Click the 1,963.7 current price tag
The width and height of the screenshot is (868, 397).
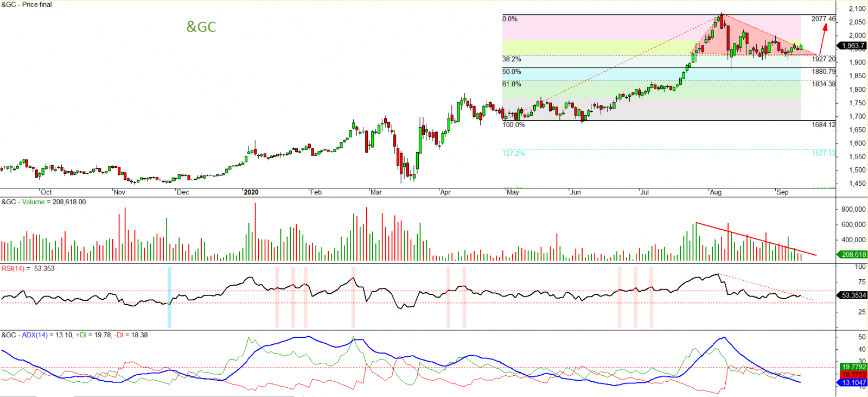point(853,46)
